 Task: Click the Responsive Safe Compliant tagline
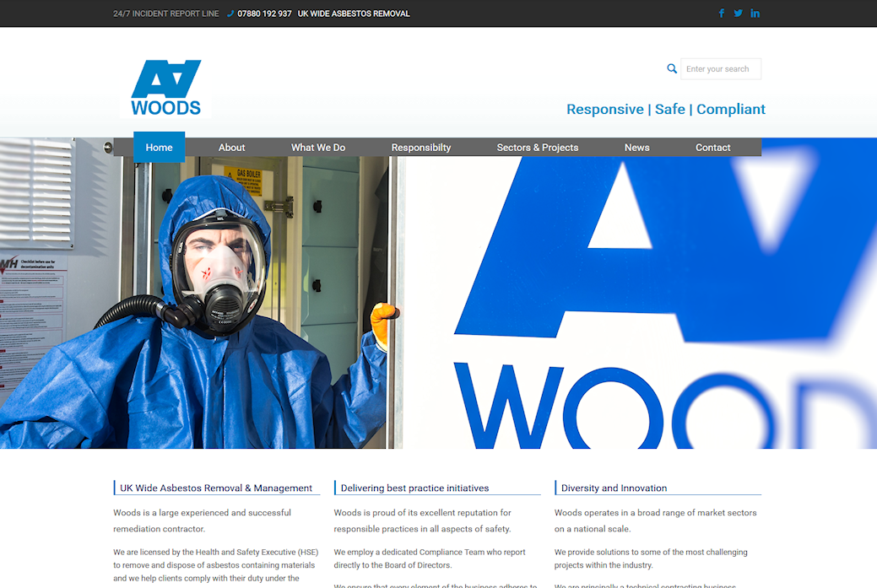[x=665, y=109]
